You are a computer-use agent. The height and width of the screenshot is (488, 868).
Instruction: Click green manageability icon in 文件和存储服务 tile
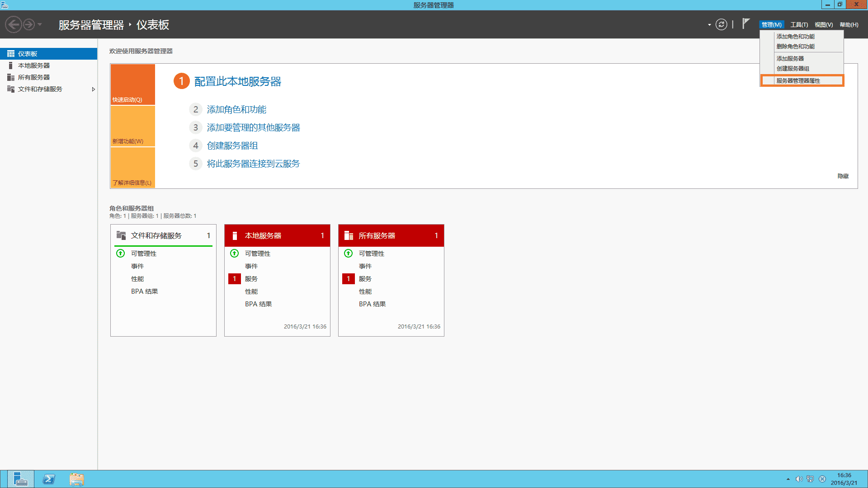point(120,253)
